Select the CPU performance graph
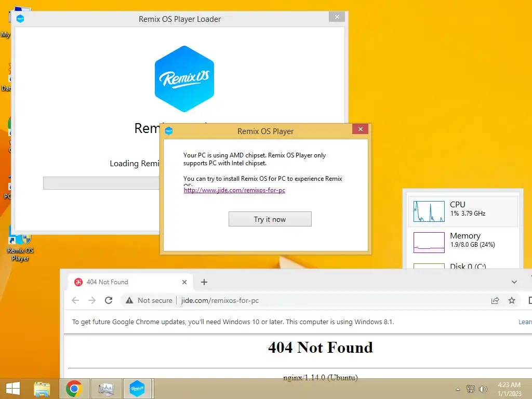Image resolution: width=532 pixels, height=399 pixels. point(429,211)
